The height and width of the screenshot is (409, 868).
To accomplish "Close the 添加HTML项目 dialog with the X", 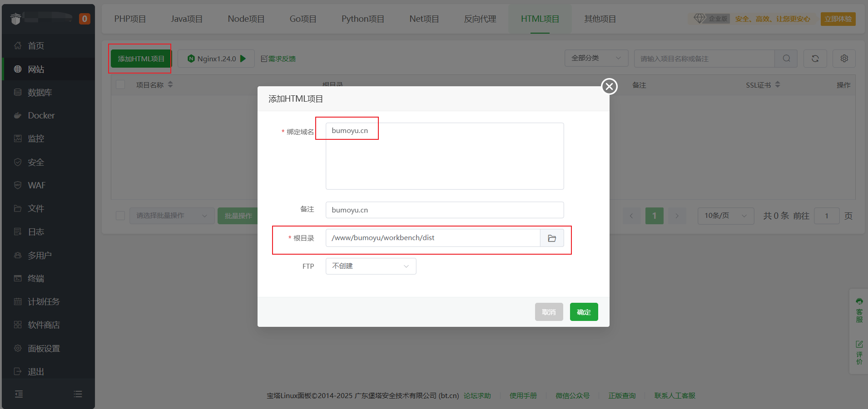I will tap(609, 86).
